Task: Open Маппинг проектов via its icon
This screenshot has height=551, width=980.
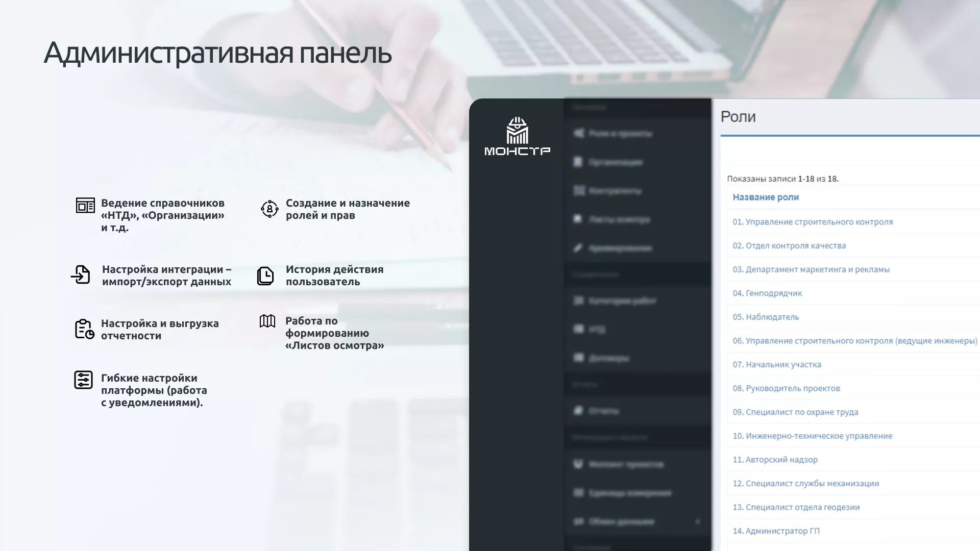Action: [x=577, y=464]
